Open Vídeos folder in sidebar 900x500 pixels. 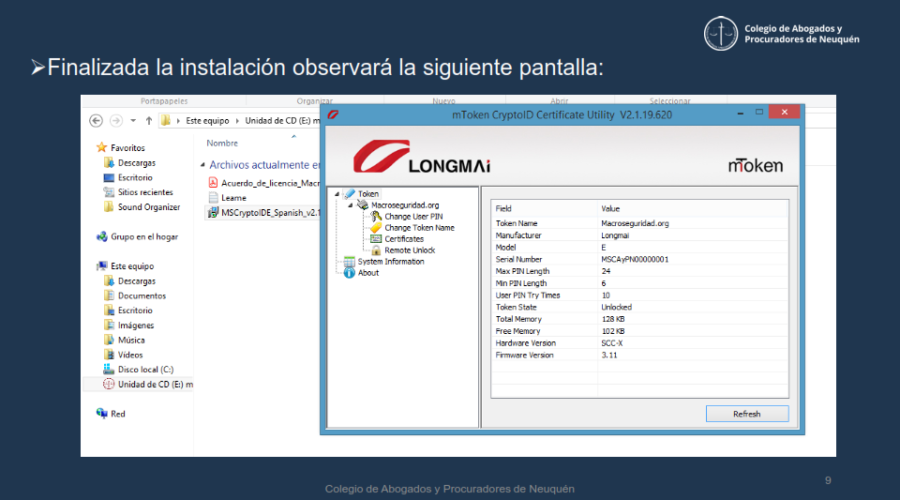[130, 355]
